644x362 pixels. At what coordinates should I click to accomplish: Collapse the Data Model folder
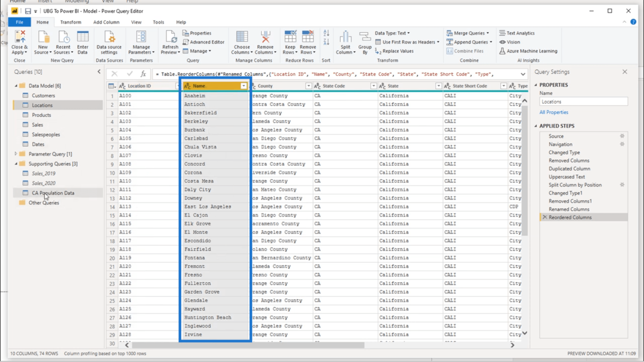tap(16, 86)
